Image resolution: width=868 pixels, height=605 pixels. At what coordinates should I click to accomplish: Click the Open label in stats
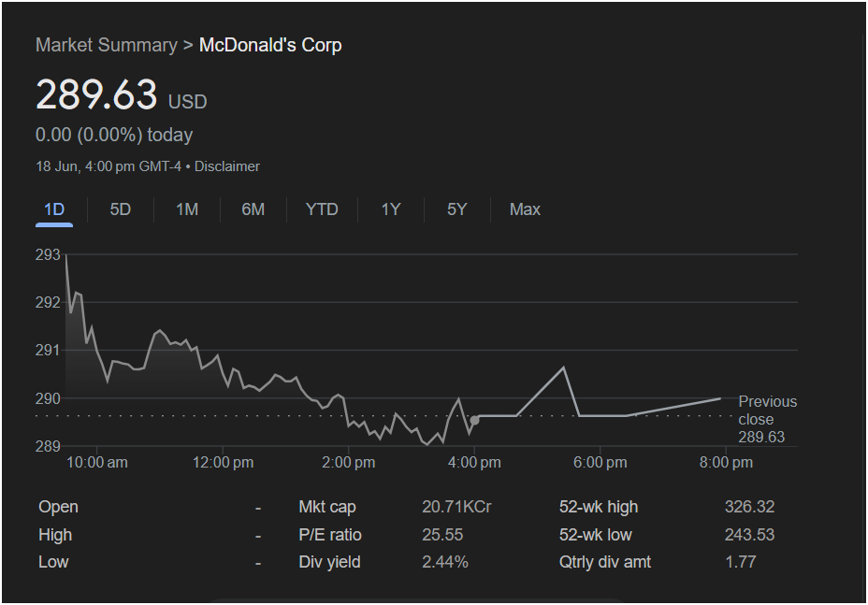pos(58,507)
